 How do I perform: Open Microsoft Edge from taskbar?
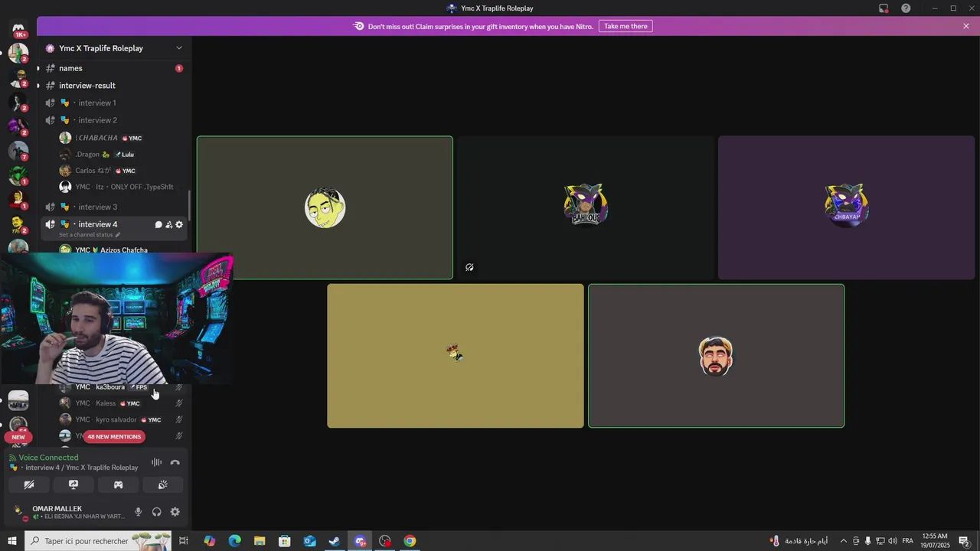coord(234,541)
